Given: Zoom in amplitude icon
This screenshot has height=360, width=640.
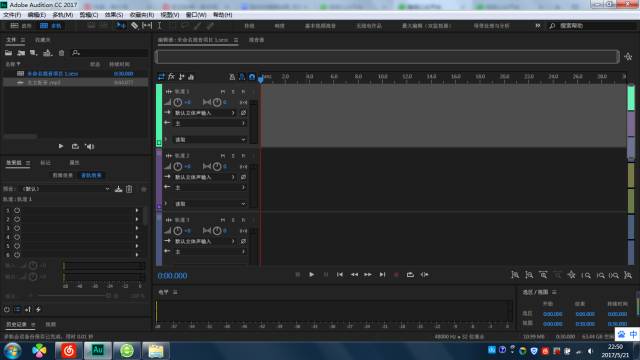Looking at the screenshot, I should click(515, 275).
